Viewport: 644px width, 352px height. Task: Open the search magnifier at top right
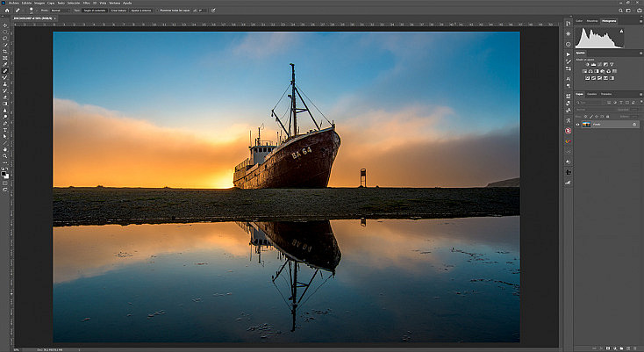[x=621, y=11]
